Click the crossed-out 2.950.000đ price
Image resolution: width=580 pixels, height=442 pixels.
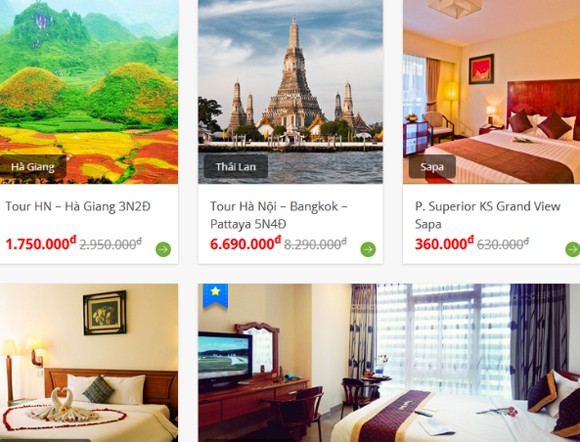111,244
